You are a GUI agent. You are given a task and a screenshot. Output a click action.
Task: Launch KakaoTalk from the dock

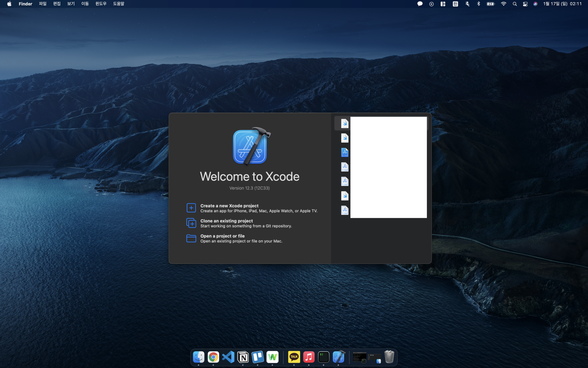click(294, 357)
